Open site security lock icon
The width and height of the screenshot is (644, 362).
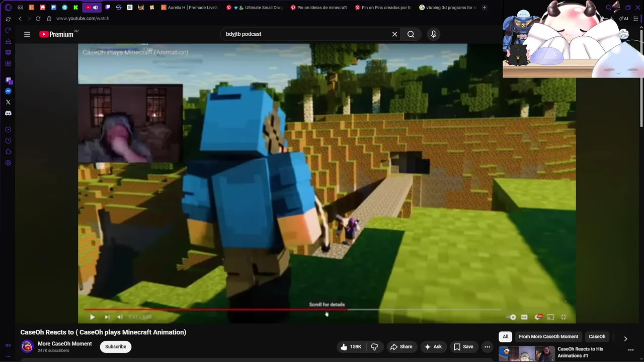pos(49,19)
